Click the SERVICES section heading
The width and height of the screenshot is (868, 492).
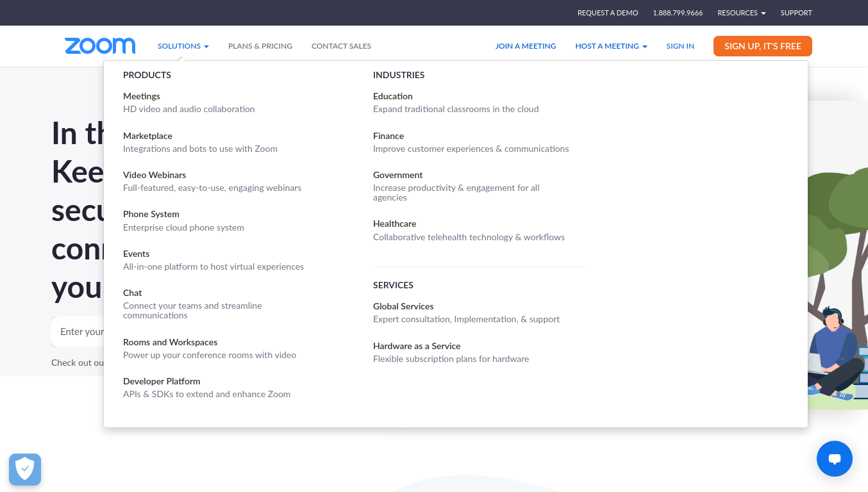click(393, 285)
